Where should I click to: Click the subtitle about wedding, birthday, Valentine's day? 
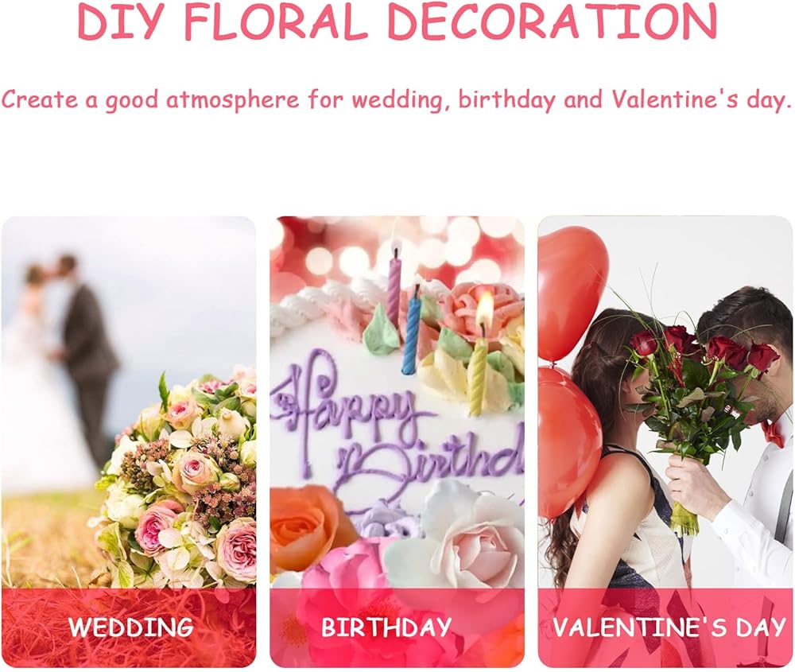[397, 99]
